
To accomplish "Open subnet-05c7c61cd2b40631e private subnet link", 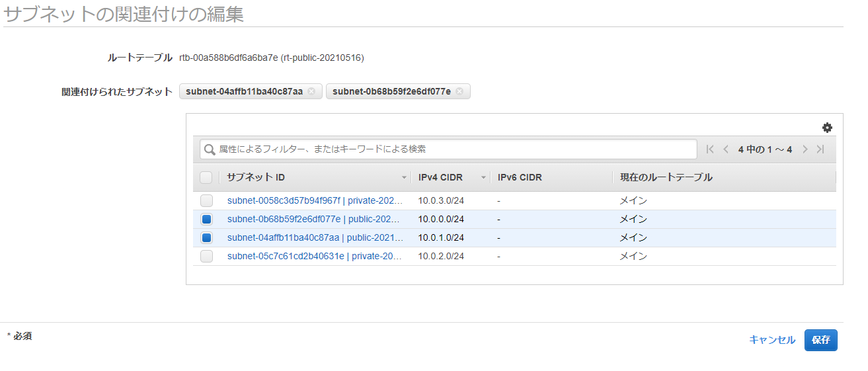I will coord(315,256).
